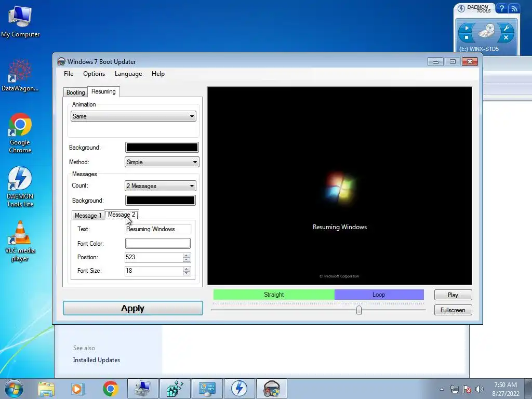Open Google Chrome from the taskbar
This screenshot has height=399, width=532.
pyautogui.click(x=110, y=389)
